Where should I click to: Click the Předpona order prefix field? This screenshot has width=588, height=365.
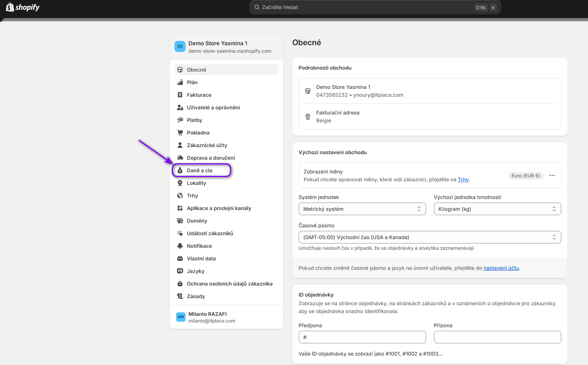point(362,337)
